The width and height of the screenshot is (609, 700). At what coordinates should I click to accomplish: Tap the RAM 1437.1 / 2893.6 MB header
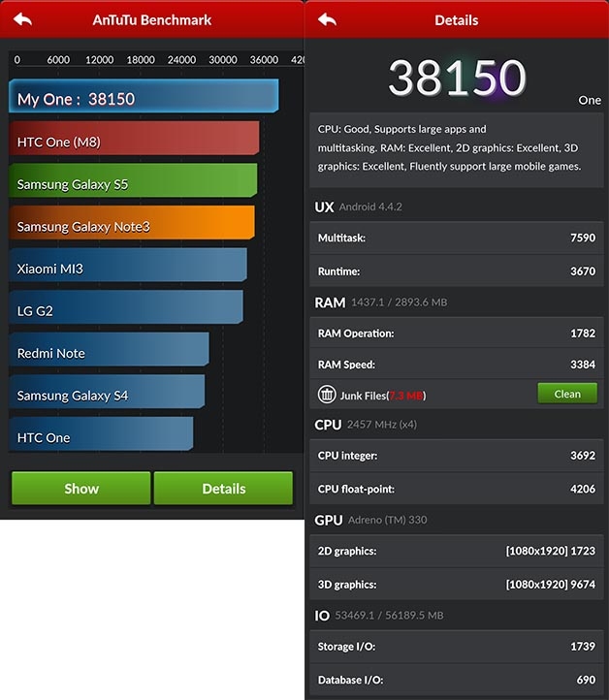pyautogui.click(x=381, y=302)
